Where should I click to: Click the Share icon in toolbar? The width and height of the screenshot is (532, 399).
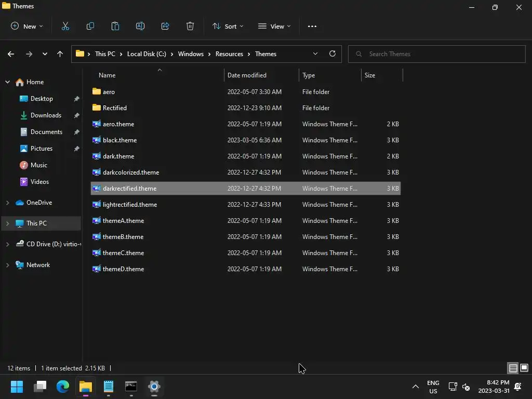165,26
